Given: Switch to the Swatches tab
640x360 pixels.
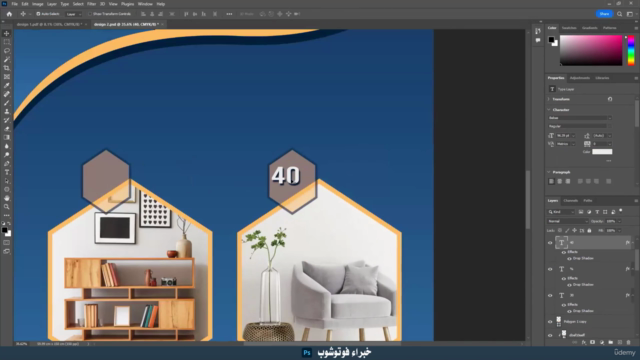Looking at the screenshot, I should (x=569, y=28).
